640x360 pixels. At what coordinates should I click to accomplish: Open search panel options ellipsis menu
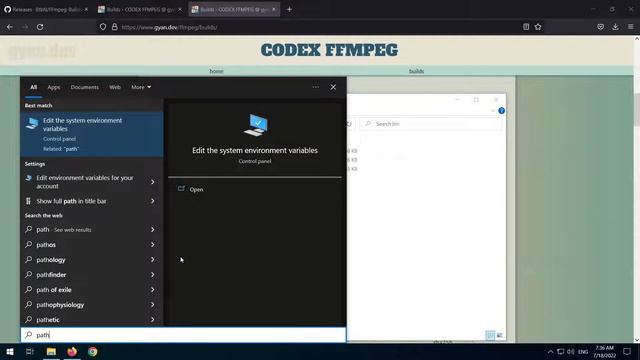[316, 87]
